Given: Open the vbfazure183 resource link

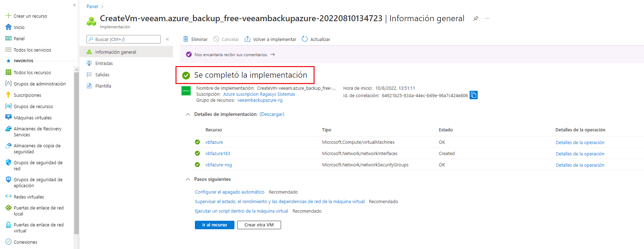Looking at the screenshot, I should pos(218,153).
